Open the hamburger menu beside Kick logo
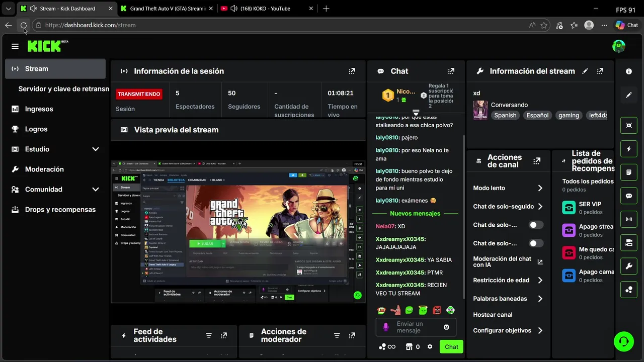644x362 pixels. [x=15, y=46]
